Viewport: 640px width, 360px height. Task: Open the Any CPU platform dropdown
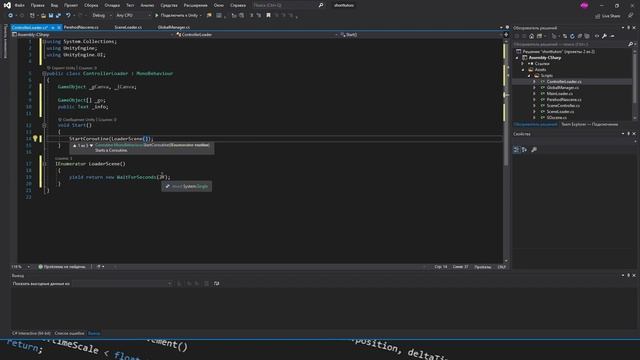pos(133,16)
